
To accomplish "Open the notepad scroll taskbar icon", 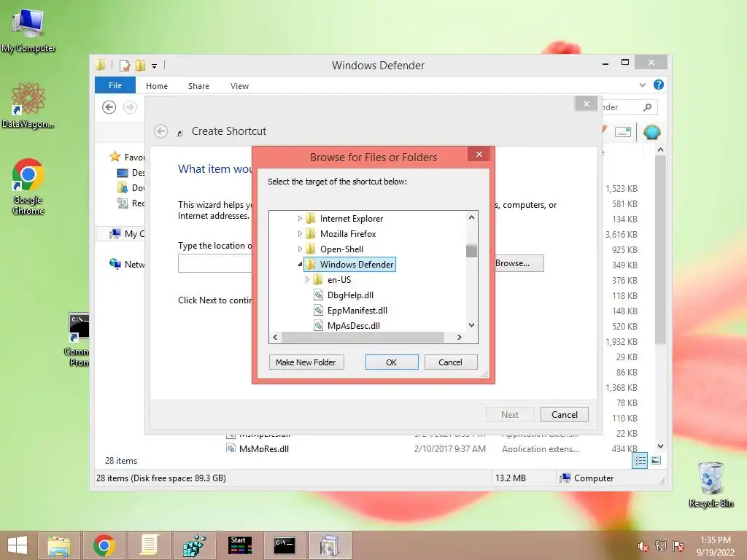I will [149, 545].
